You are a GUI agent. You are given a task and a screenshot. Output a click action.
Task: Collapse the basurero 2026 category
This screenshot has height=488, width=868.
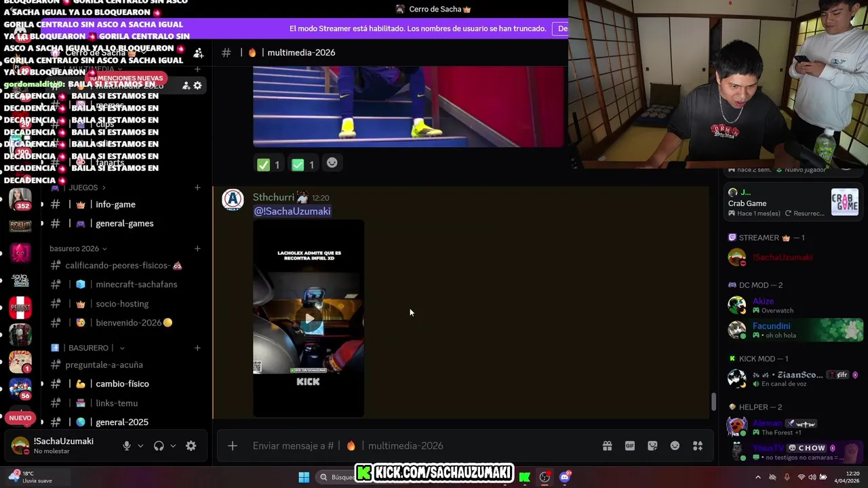tap(78, 249)
